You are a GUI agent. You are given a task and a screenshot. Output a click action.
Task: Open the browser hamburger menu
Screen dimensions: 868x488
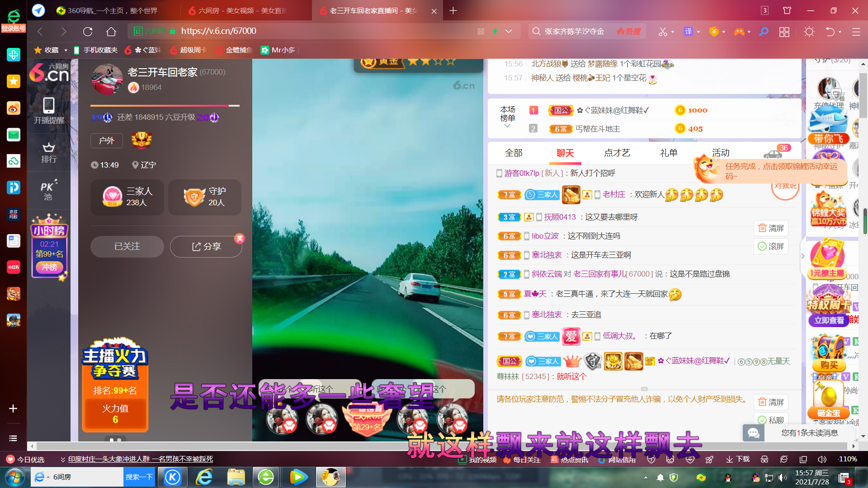(856, 32)
